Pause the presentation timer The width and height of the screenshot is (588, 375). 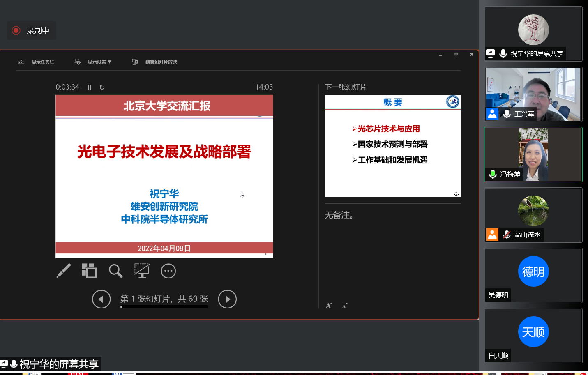tap(89, 87)
